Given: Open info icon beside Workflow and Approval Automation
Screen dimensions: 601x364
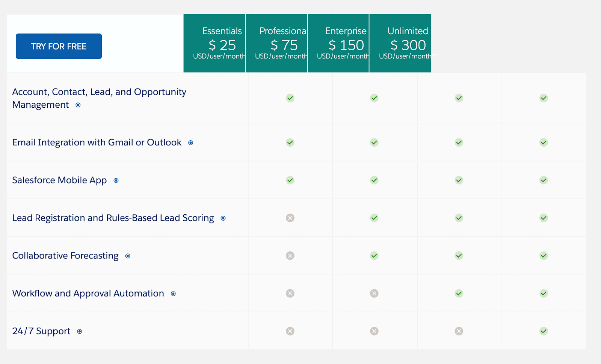Looking at the screenshot, I should click(x=173, y=294).
